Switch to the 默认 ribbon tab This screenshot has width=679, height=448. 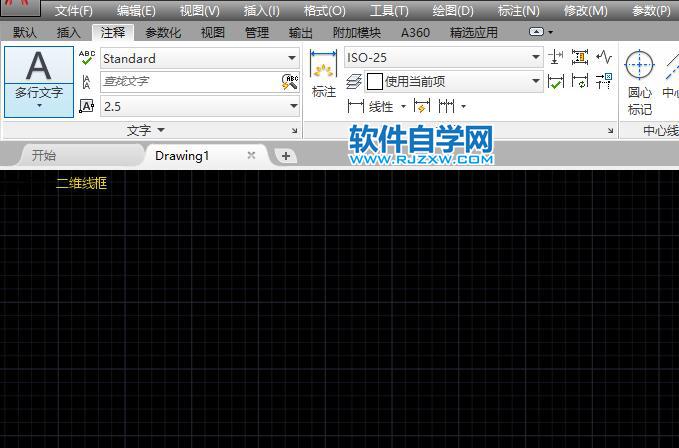25,32
